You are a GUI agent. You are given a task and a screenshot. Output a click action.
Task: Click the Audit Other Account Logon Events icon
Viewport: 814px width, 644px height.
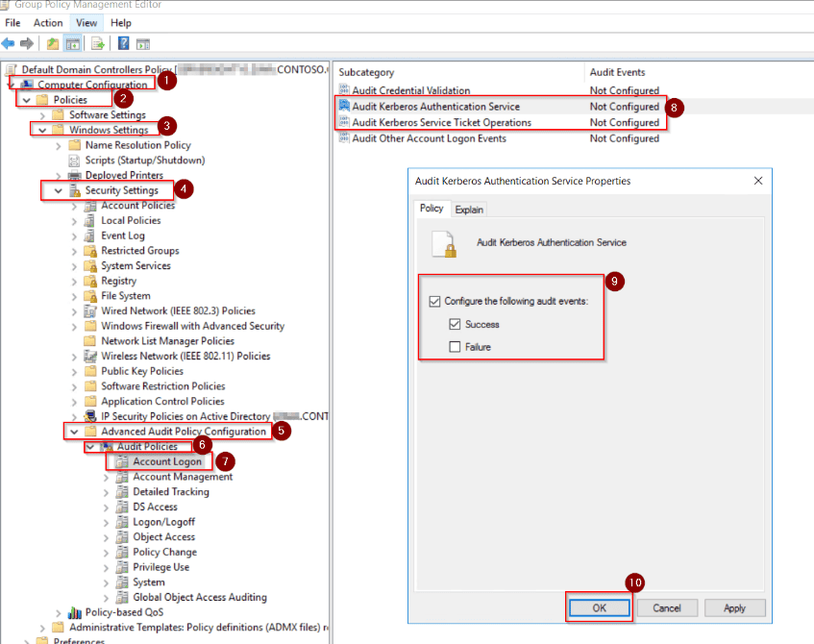[344, 138]
